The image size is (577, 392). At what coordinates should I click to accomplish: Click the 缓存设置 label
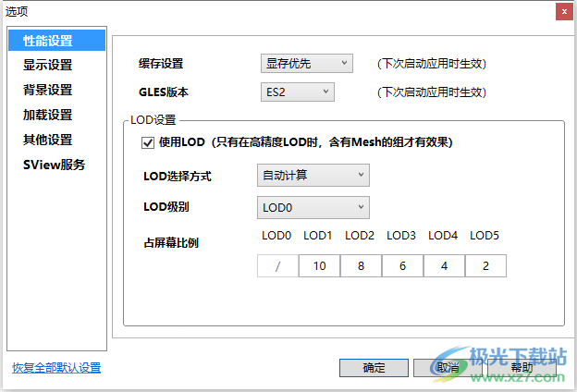tap(161, 63)
